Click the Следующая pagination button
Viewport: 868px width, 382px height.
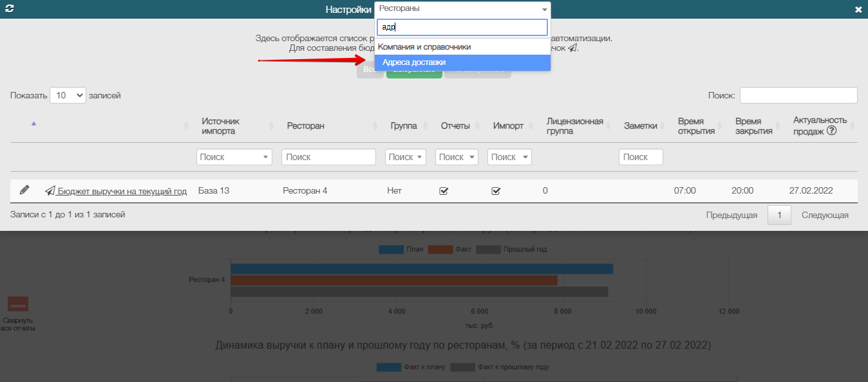click(825, 215)
